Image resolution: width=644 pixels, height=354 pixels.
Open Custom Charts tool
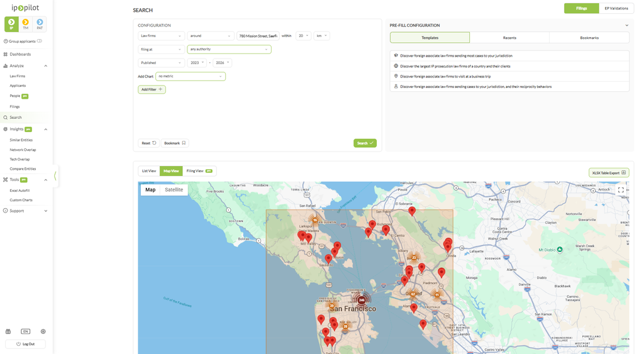coord(21,200)
